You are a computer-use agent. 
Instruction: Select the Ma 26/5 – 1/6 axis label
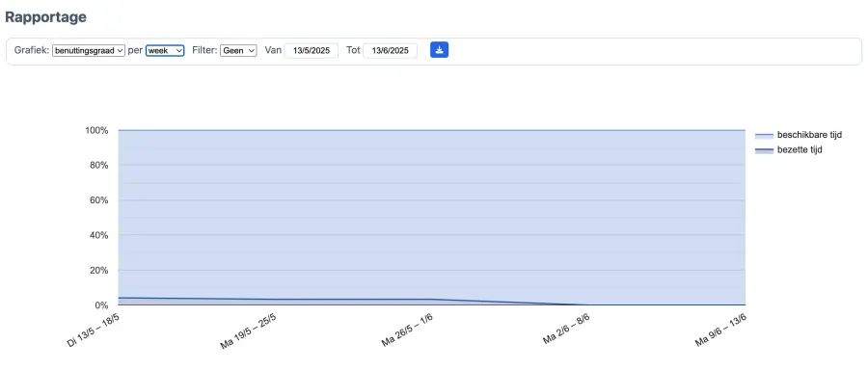click(407, 330)
